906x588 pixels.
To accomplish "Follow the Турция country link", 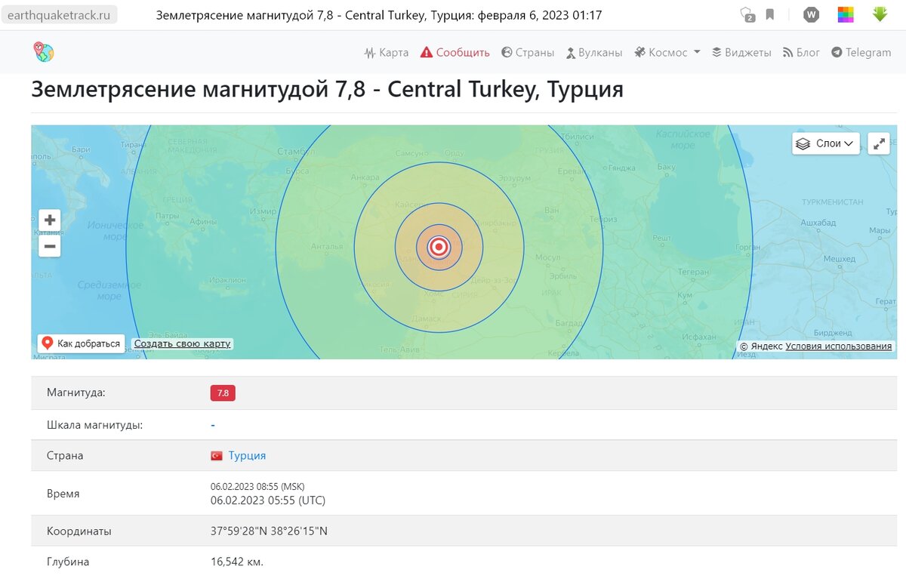I will point(245,455).
